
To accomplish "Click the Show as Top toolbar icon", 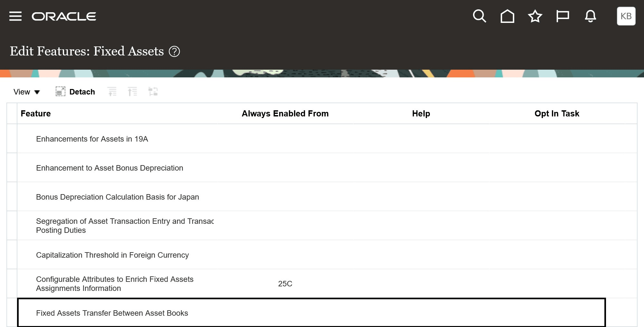I will [153, 92].
